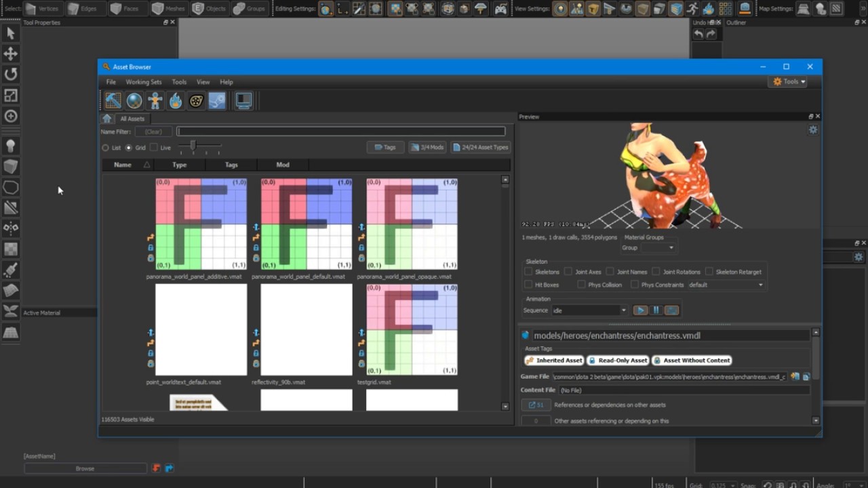
Task: Open the Working Sets menu
Action: pos(144,82)
